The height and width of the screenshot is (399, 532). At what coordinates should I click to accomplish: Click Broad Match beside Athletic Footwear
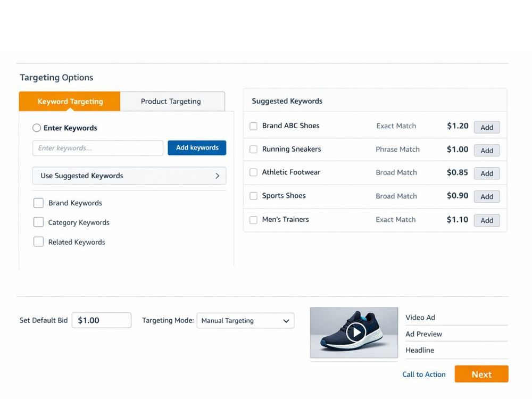click(x=396, y=172)
